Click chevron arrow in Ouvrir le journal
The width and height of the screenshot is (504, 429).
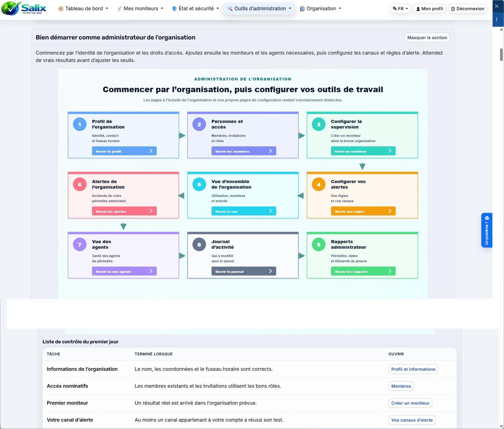coord(270,271)
